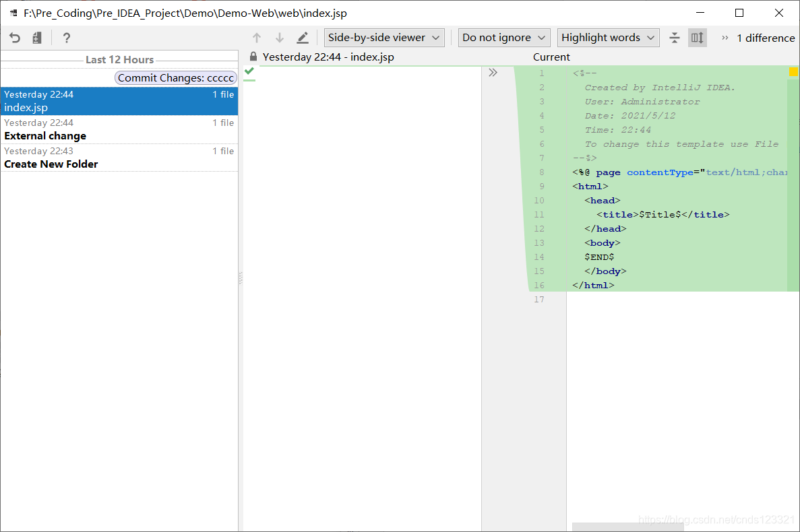Click the 1 difference counter text

(x=766, y=38)
